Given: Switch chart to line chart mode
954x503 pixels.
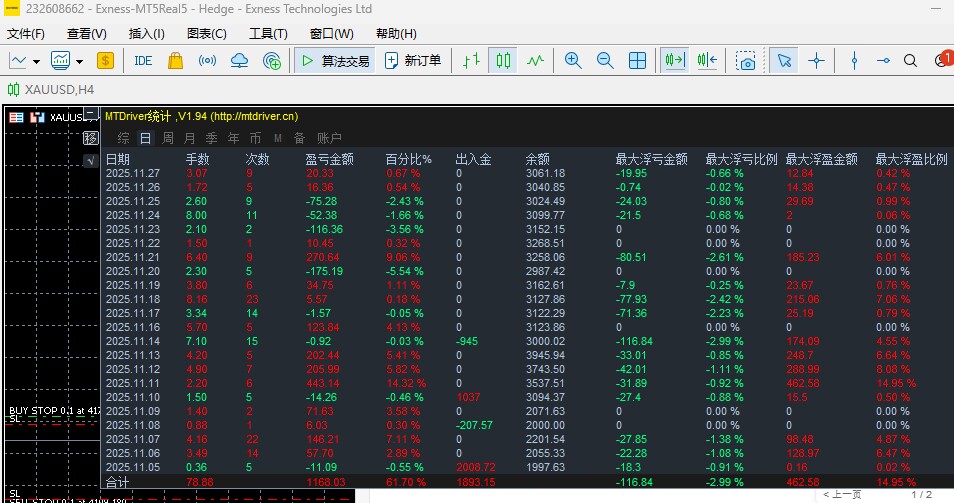Looking at the screenshot, I should pos(535,60).
